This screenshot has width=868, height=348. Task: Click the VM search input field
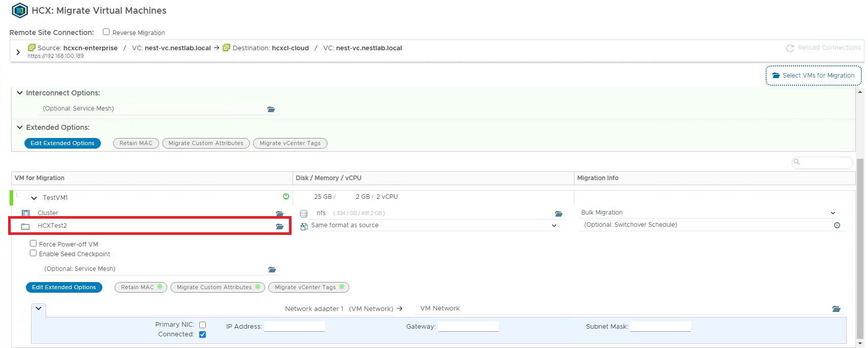[x=822, y=162]
